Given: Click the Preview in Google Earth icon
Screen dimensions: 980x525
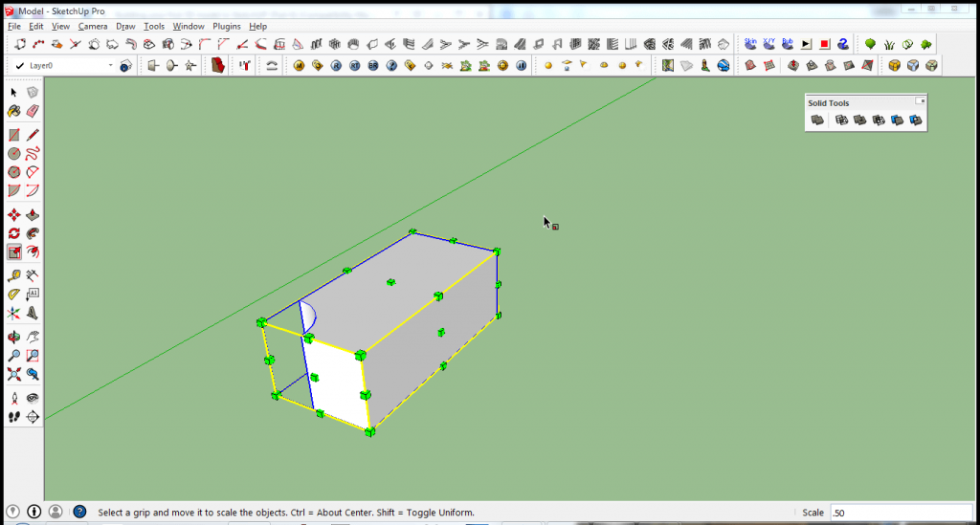Looking at the screenshot, I should 724,66.
